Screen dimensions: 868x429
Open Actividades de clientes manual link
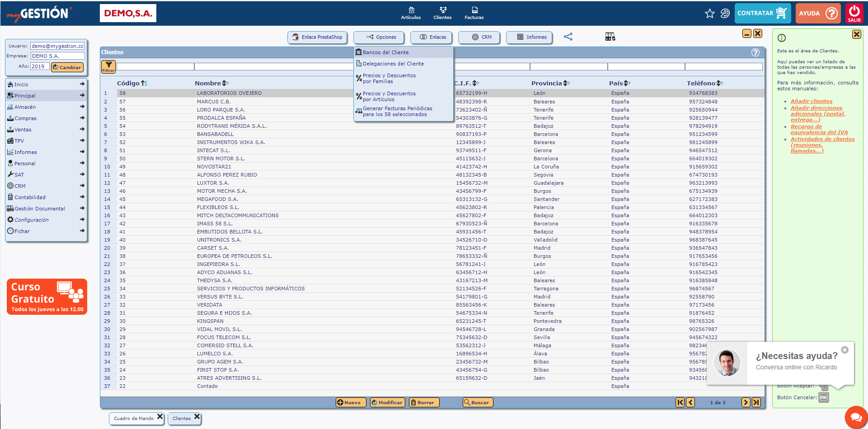[822, 145]
